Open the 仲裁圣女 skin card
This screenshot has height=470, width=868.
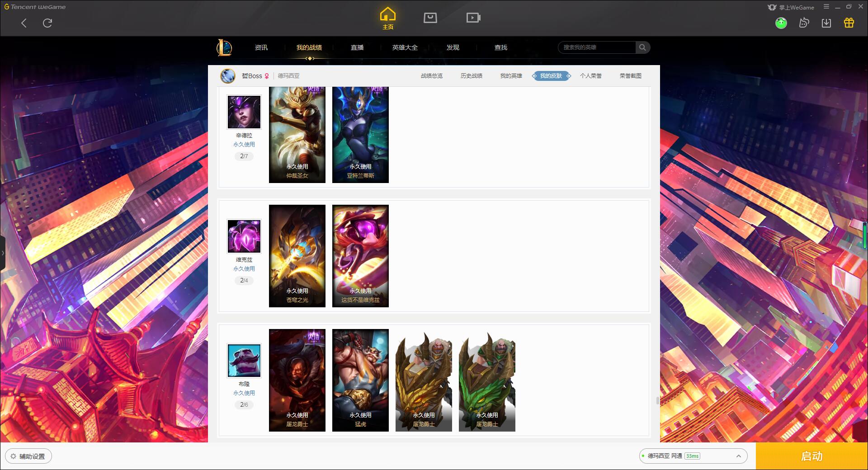click(297, 135)
